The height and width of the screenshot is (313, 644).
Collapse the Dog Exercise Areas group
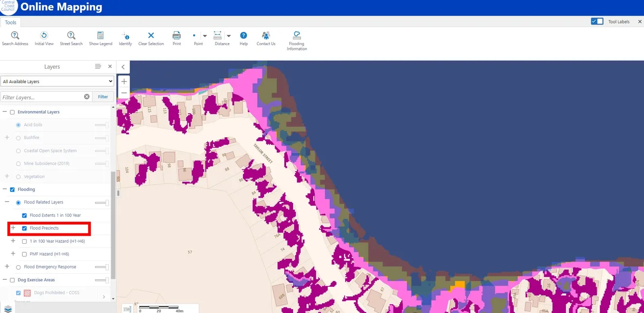[x=5, y=280]
